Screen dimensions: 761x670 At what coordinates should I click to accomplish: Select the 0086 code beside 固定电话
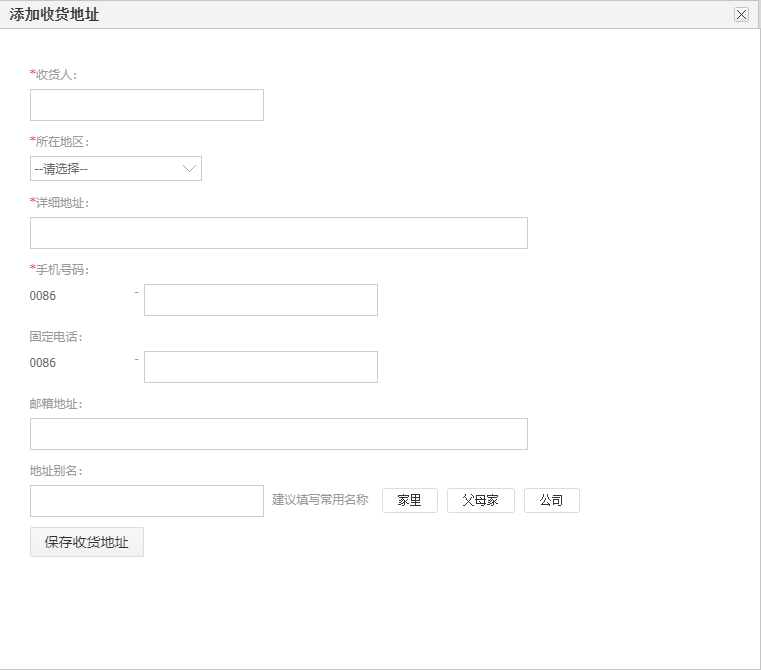tap(43, 363)
